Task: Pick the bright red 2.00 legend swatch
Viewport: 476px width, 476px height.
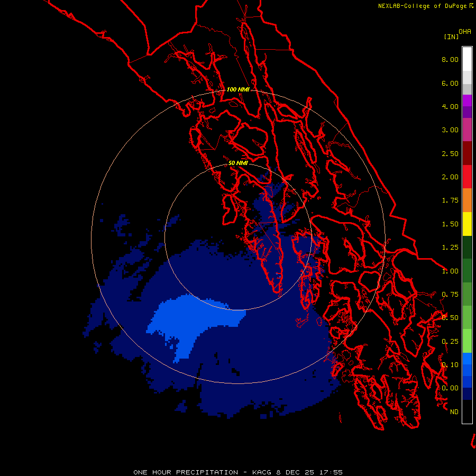Action: click(x=467, y=177)
